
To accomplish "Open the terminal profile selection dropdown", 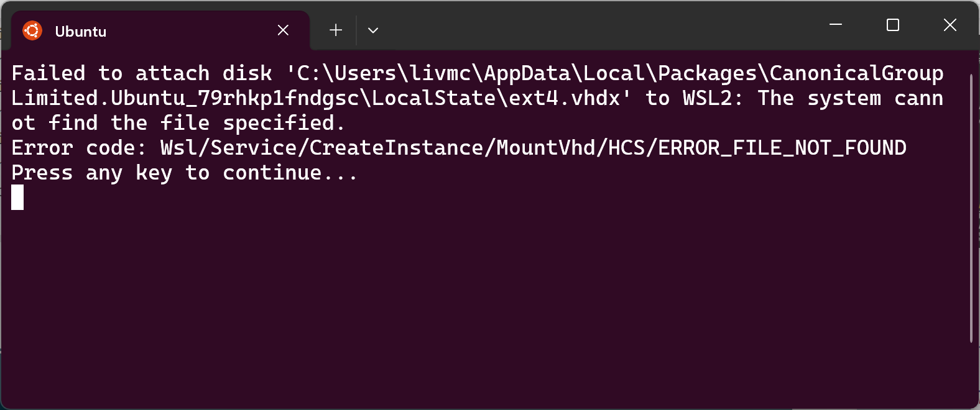I will pos(373,30).
